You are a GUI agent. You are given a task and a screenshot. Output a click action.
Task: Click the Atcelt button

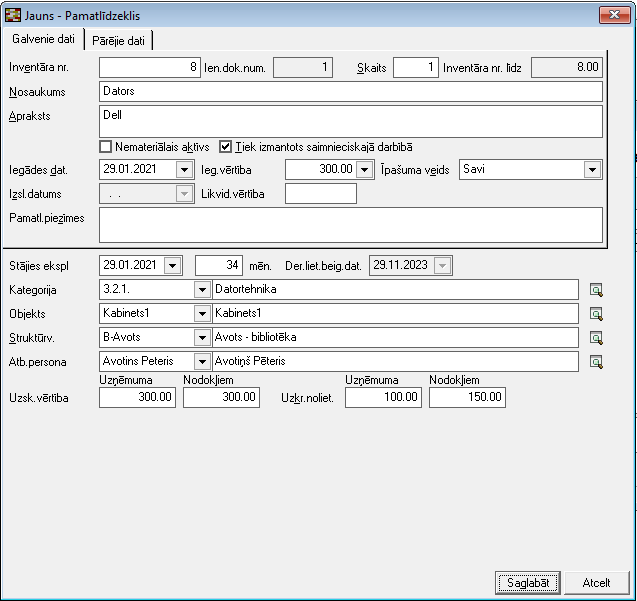596,583
